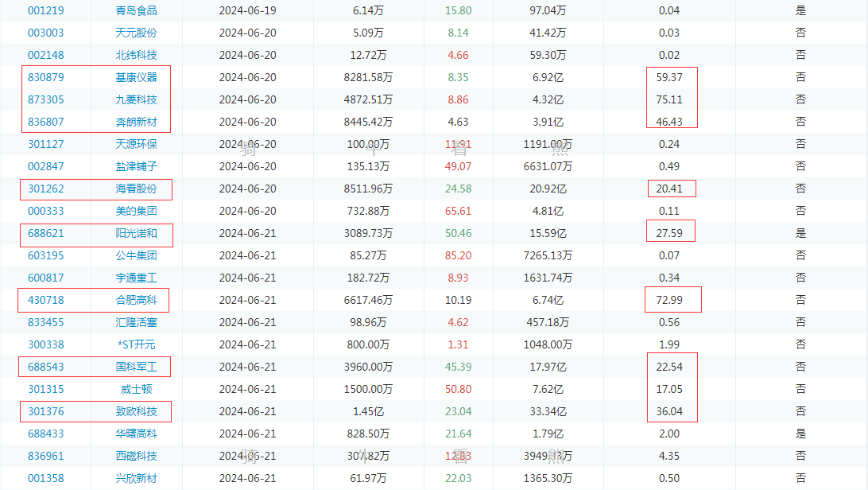Screen dimensions: 868x490
Task: Click stock code 003003
Action: click(46, 33)
